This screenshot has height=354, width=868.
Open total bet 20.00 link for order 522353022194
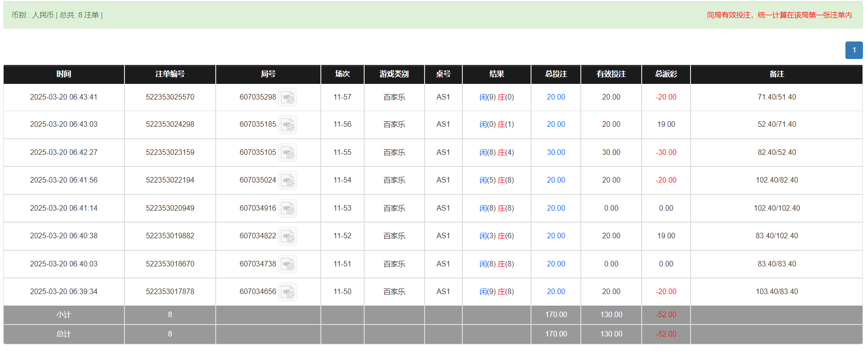pyautogui.click(x=556, y=180)
